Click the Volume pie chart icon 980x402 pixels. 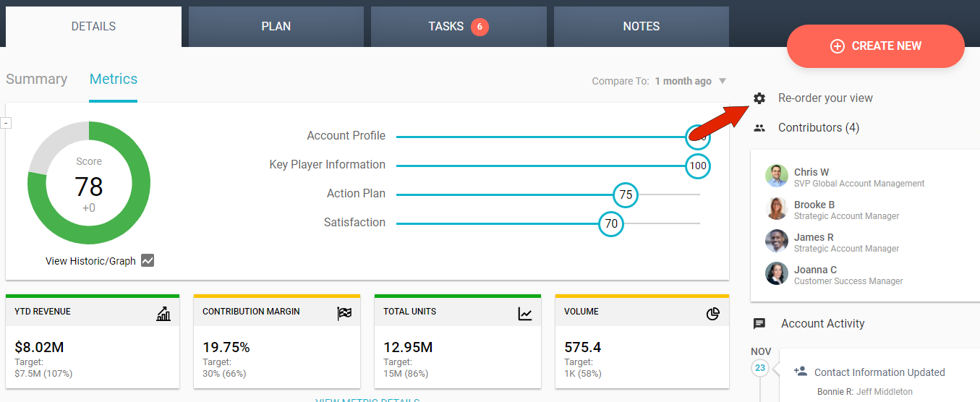(712, 314)
